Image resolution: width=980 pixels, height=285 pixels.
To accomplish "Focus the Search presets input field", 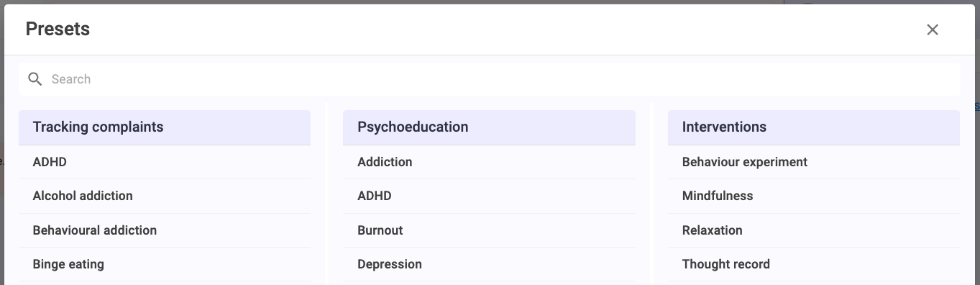I will [489, 79].
